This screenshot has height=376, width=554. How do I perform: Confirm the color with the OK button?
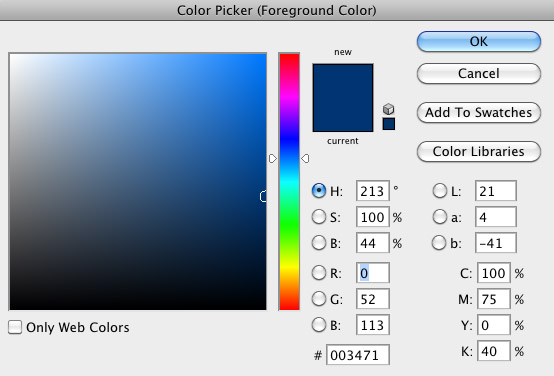click(479, 41)
